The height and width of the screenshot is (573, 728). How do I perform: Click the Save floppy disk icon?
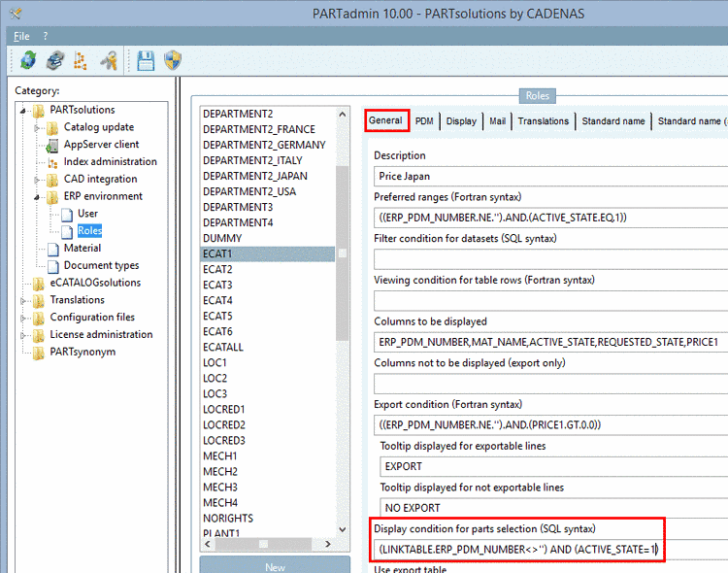(x=146, y=61)
